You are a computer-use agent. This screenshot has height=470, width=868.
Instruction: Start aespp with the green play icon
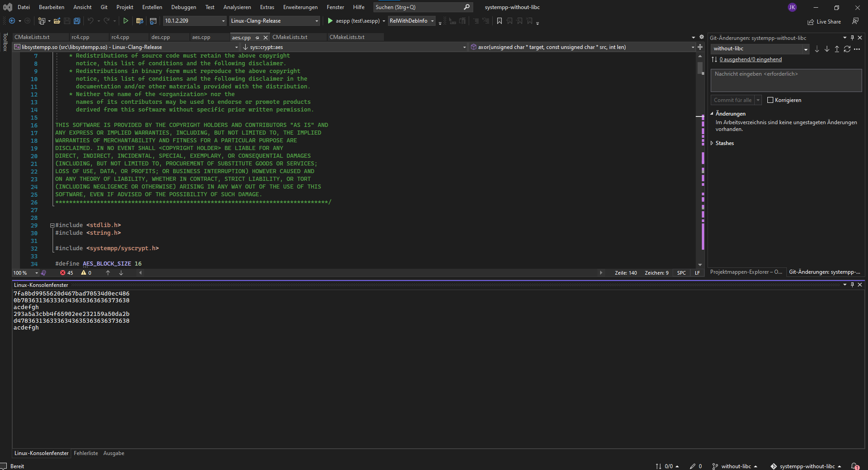click(330, 21)
